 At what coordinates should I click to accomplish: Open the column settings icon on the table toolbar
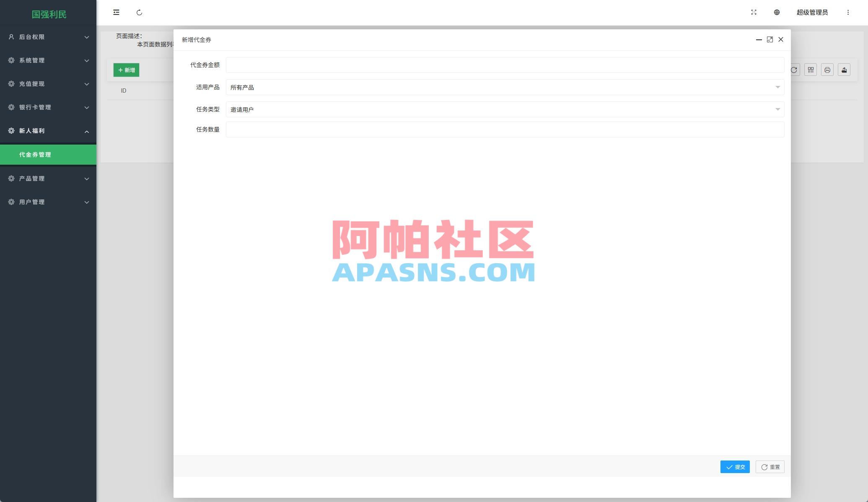click(x=811, y=70)
